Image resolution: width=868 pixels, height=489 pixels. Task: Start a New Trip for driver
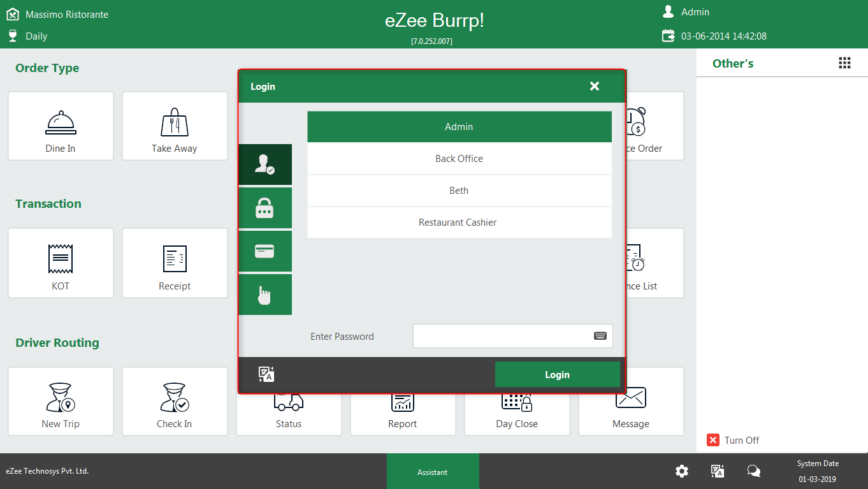(x=61, y=401)
